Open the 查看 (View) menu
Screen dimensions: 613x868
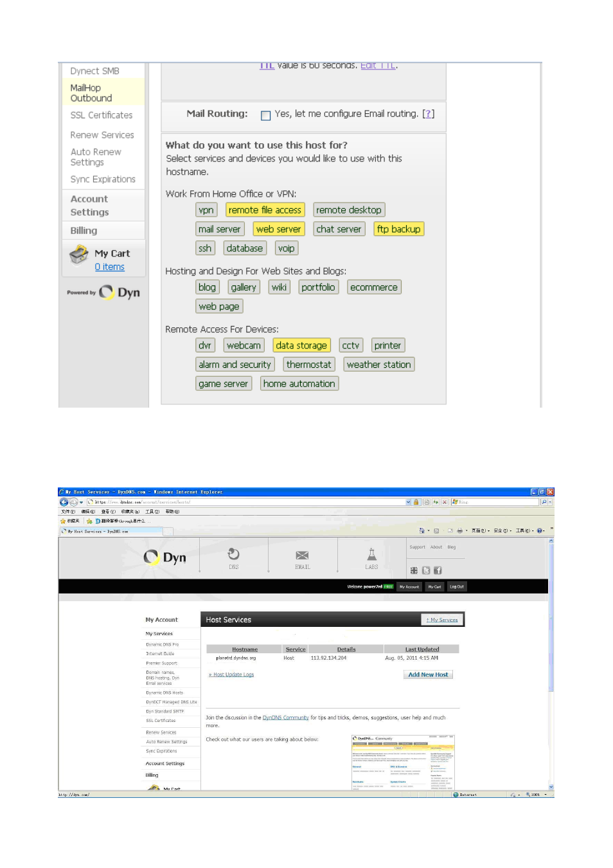[x=109, y=512]
